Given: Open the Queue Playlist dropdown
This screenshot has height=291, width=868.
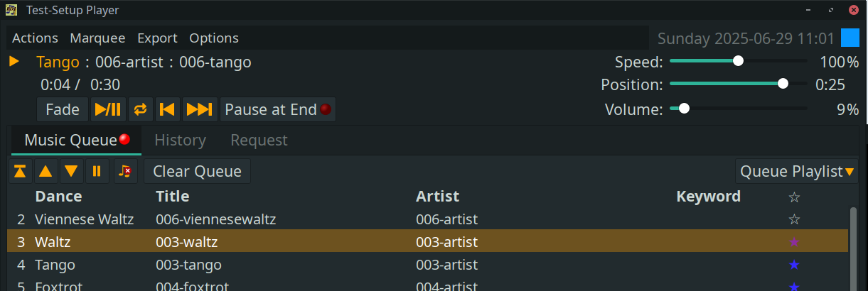Looking at the screenshot, I should [x=796, y=171].
